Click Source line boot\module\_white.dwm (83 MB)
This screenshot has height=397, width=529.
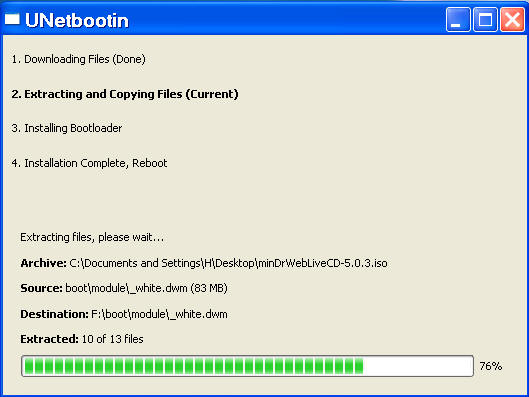tap(124, 288)
